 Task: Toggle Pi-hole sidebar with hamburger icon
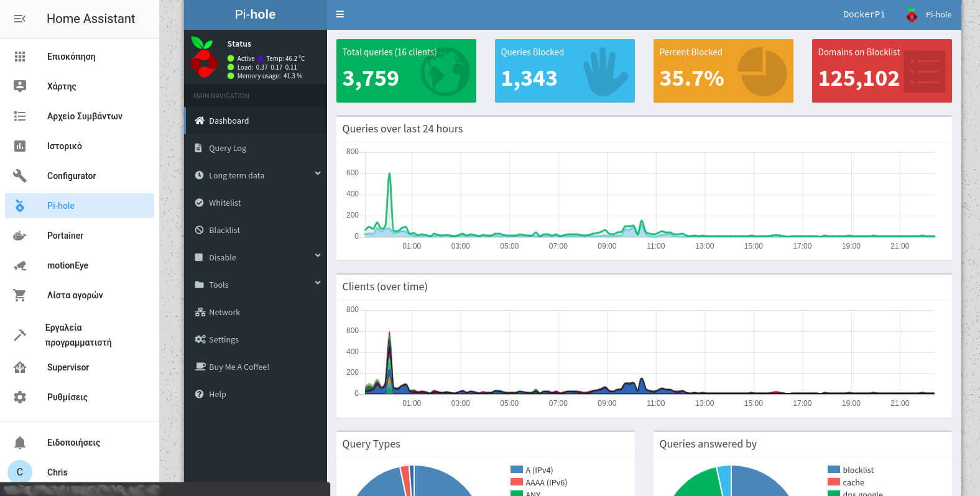point(340,14)
